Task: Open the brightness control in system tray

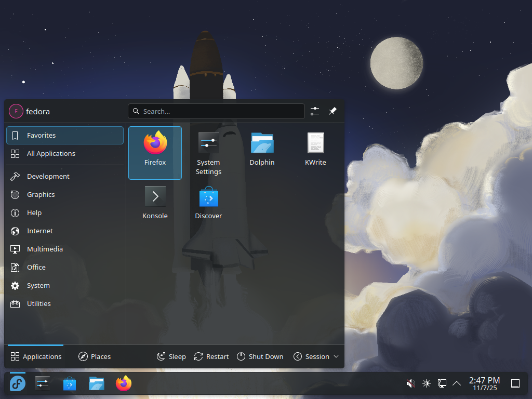Action: point(427,383)
